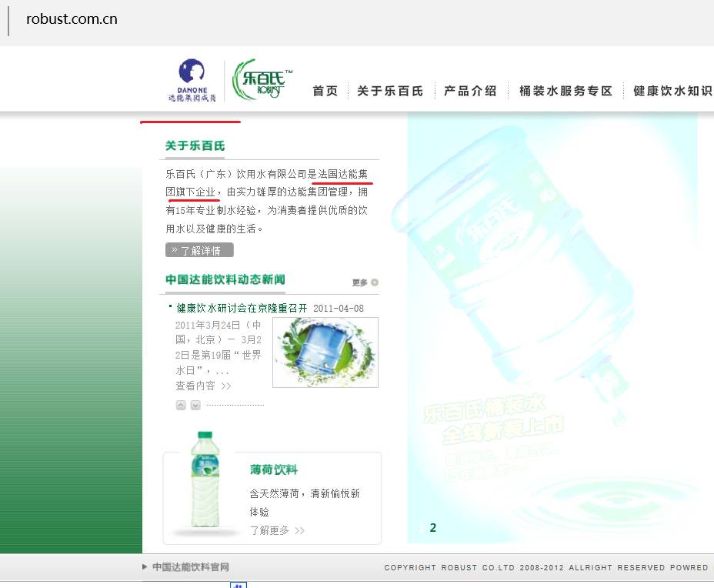Viewport: 714px width, 588px height.
Task: Open the 产品介绍 navigation menu
Action: coord(470,91)
